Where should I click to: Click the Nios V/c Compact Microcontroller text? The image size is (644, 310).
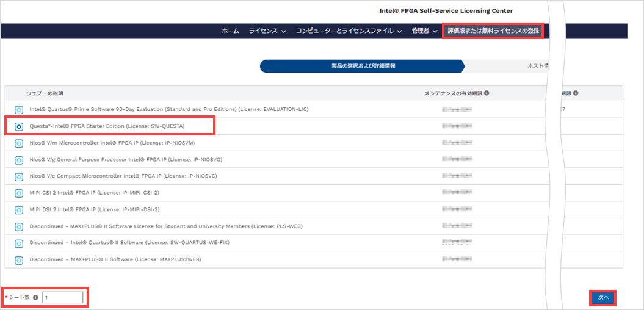click(123, 176)
